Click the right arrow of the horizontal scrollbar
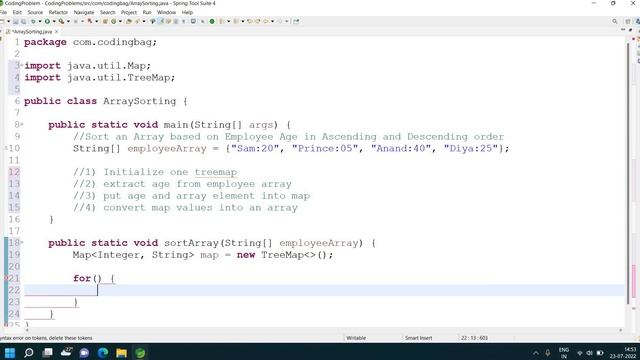The height and width of the screenshot is (360, 640). pyautogui.click(x=621, y=330)
